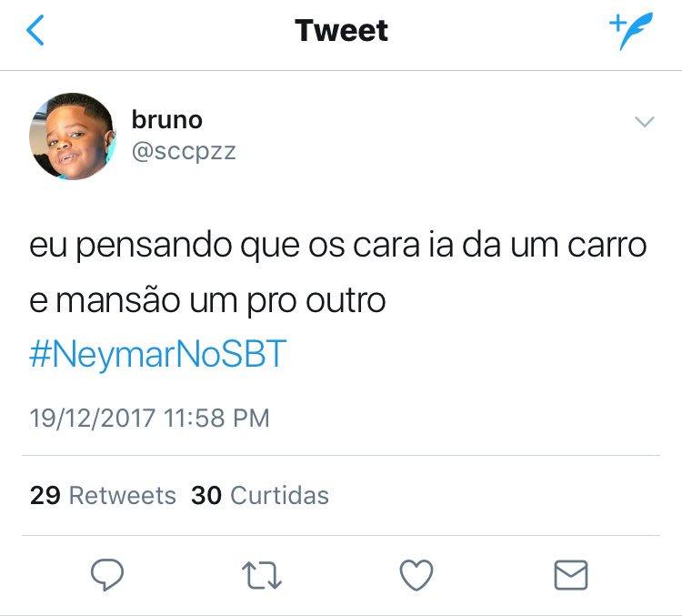Like the tweet with the heart icon

point(416,574)
